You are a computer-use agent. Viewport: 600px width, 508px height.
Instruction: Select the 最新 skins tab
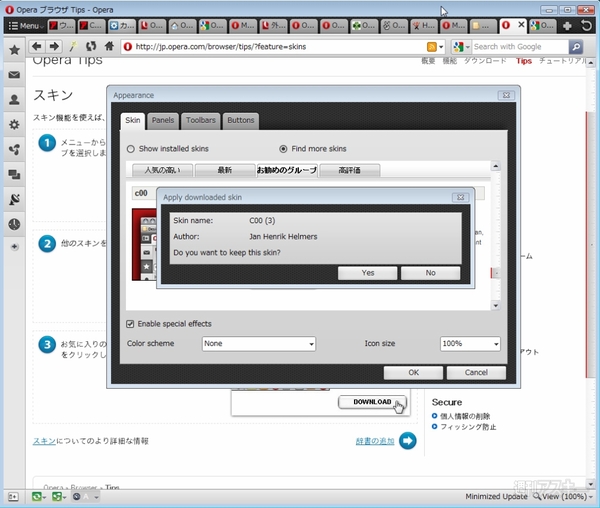[225, 170]
